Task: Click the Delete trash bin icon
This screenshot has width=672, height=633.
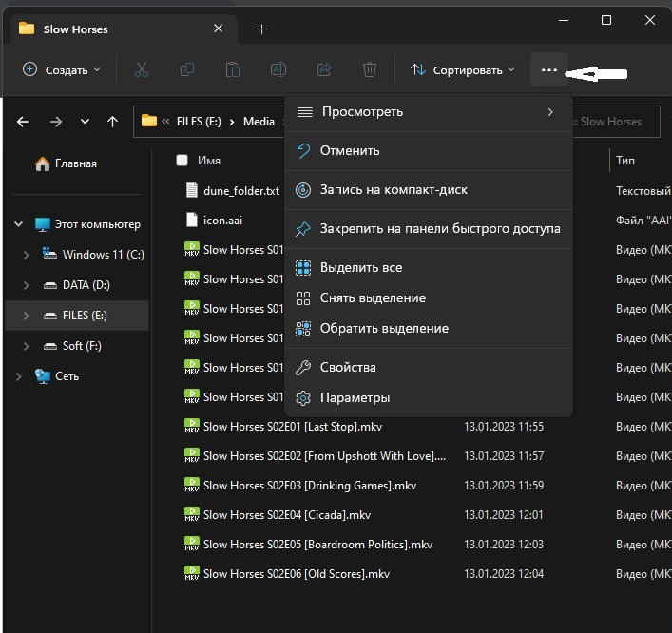Action: point(370,69)
